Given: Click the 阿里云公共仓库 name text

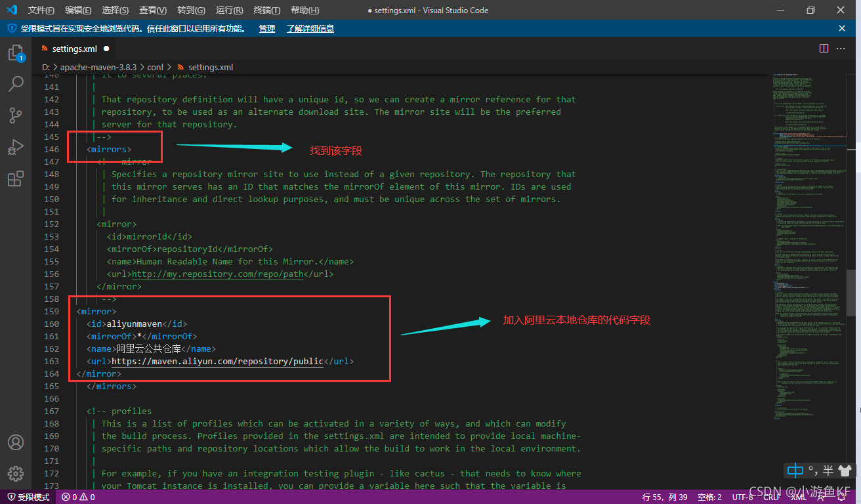Looking at the screenshot, I should [149, 348].
